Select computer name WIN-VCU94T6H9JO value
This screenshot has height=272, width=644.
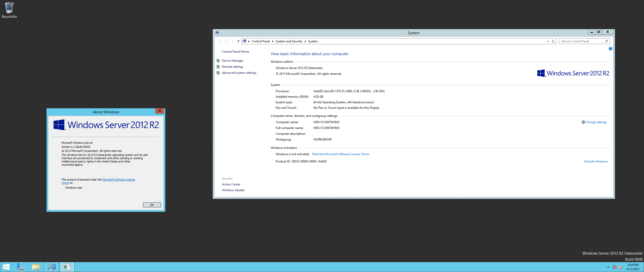click(326, 122)
